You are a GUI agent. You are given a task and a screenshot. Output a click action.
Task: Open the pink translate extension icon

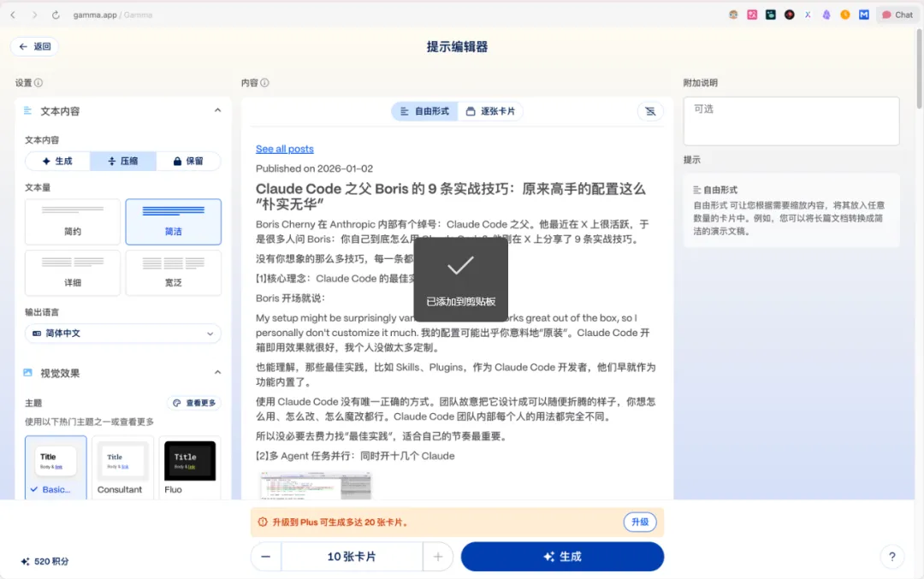coord(752,15)
